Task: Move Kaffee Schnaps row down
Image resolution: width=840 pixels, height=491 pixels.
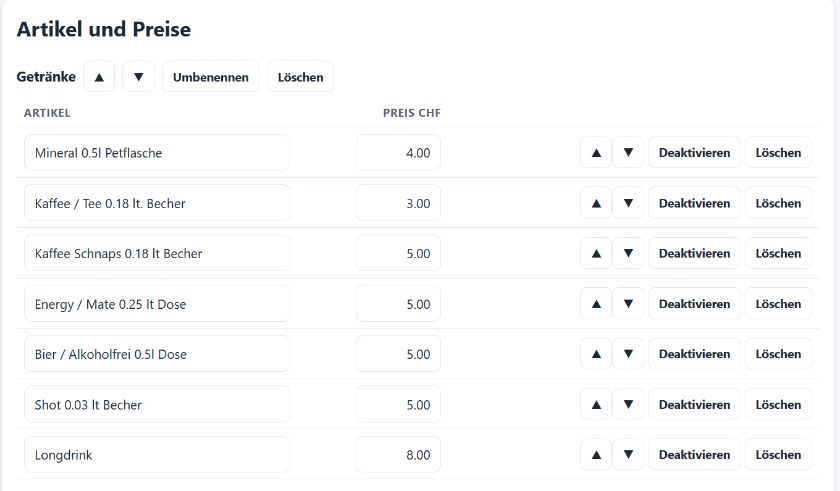Action: tap(628, 253)
